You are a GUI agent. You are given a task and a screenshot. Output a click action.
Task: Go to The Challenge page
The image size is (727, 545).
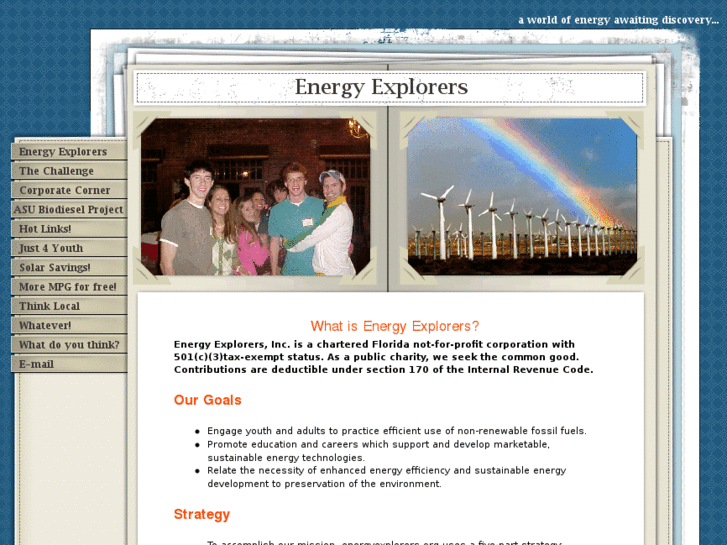(x=69, y=171)
